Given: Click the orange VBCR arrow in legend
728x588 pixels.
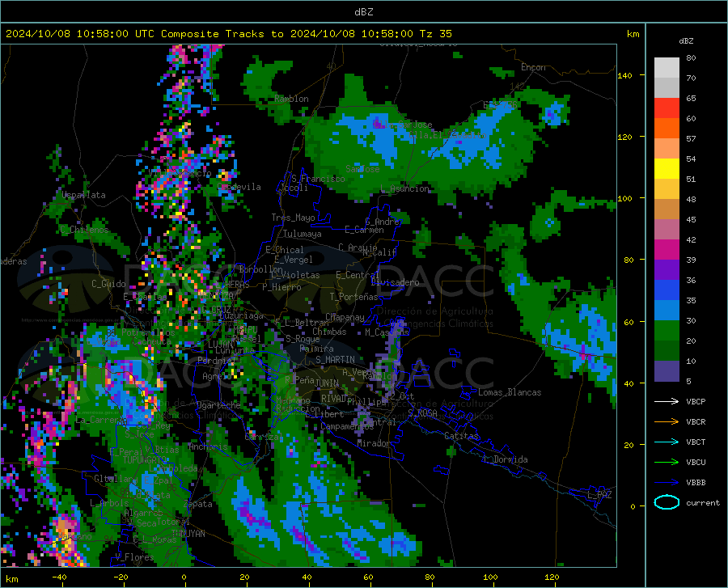Looking at the screenshot, I should coord(667,421).
